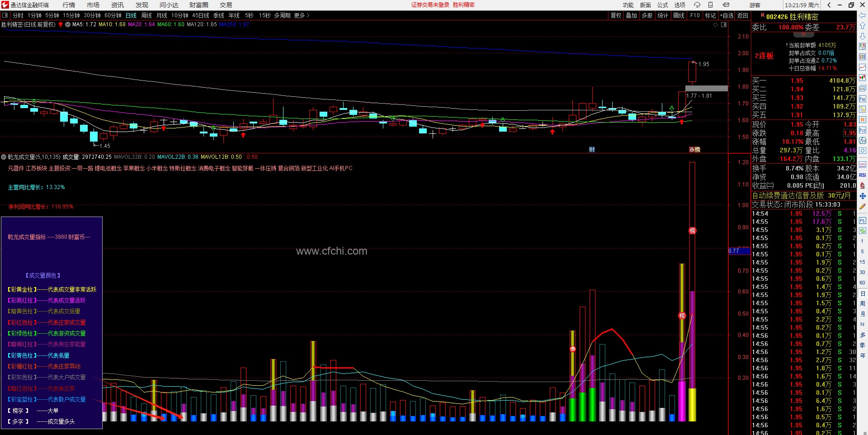Open the trend line chart sidebar icon
The image size is (868, 435).
(863, 67)
